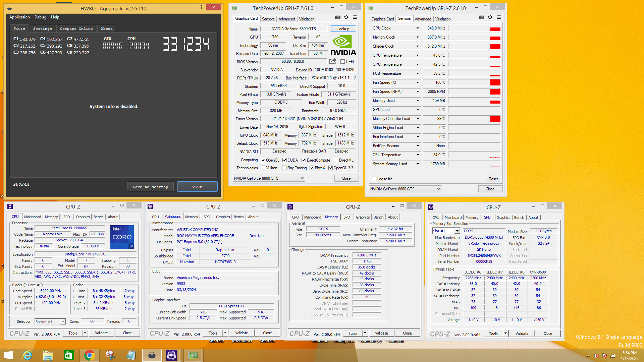This screenshot has height=362, width=644.
Task: Launch Internet Explorer from taskbar
Action: click(x=27, y=355)
